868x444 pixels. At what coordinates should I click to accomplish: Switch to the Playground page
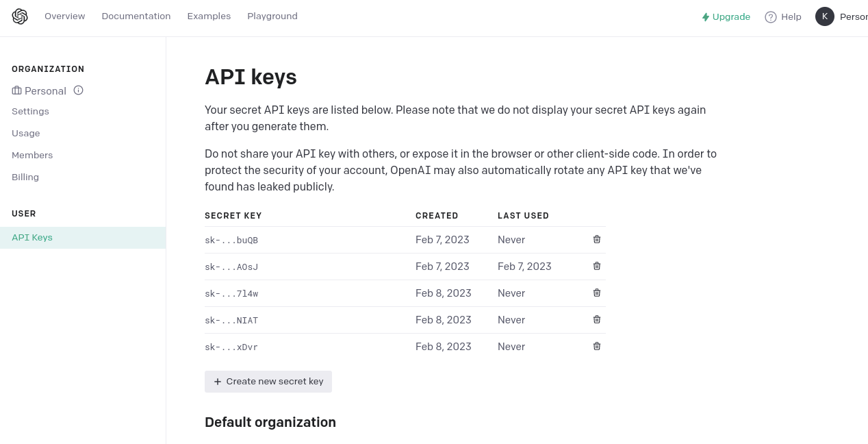point(272,16)
